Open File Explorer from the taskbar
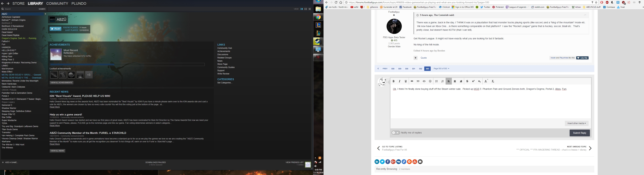The height and width of the screenshot is (175, 644). pyautogui.click(x=318, y=9)
